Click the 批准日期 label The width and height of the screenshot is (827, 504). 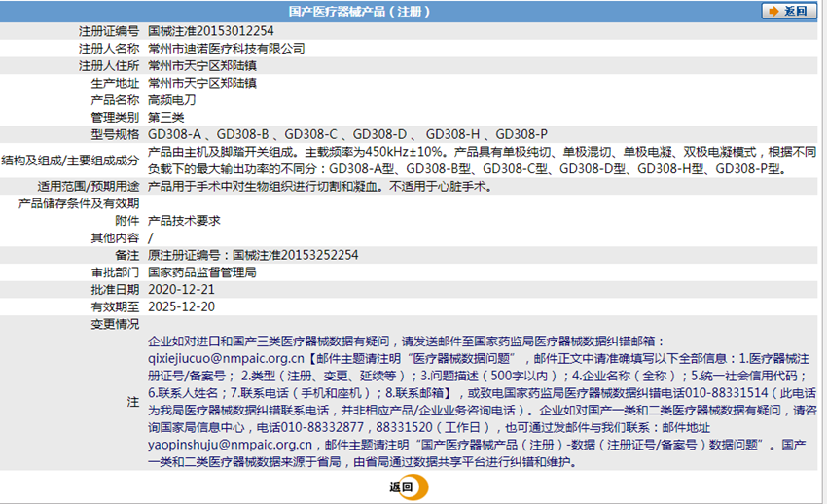point(115,289)
